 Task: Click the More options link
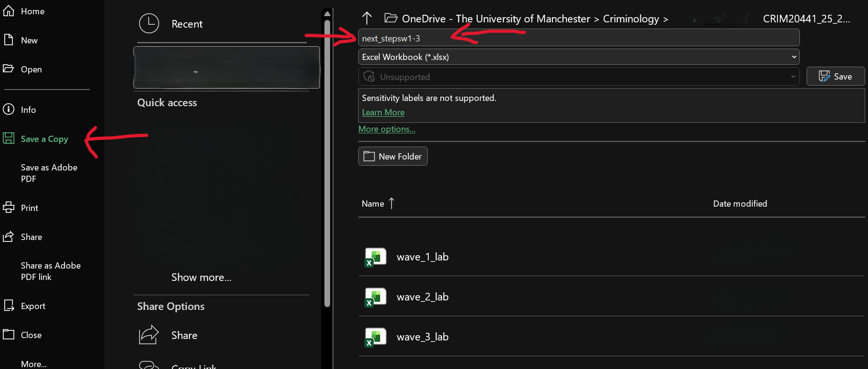tap(386, 129)
